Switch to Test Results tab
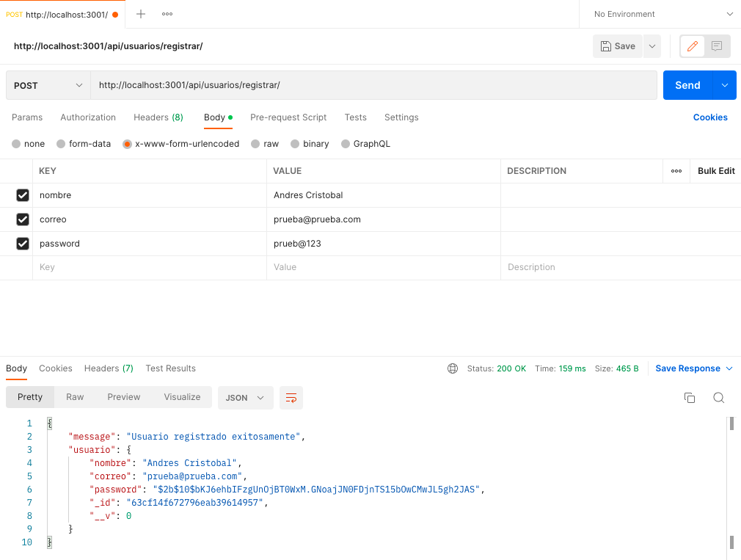741x560 pixels. tap(171, 368)
